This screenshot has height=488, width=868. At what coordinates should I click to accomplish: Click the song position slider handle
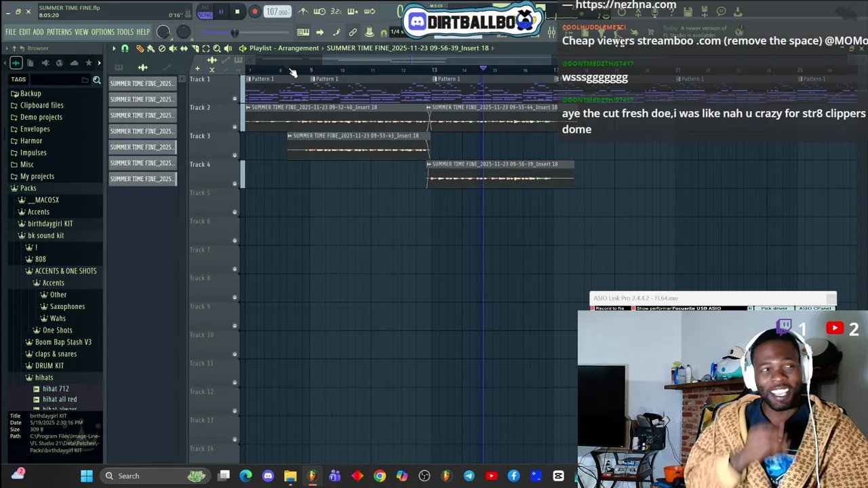point(235,33)
